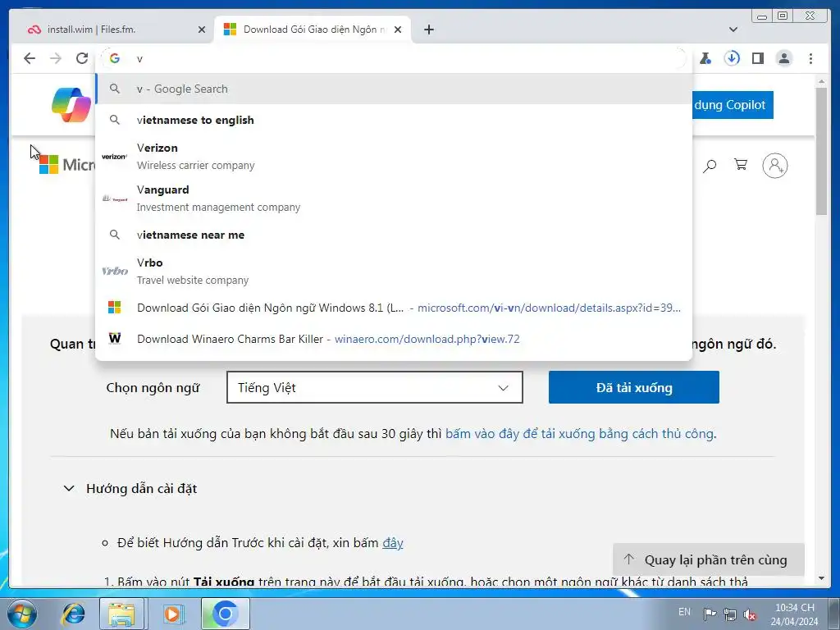
Task: Click the 'dụng Copilot' button
Action: (x=733, y=105)
